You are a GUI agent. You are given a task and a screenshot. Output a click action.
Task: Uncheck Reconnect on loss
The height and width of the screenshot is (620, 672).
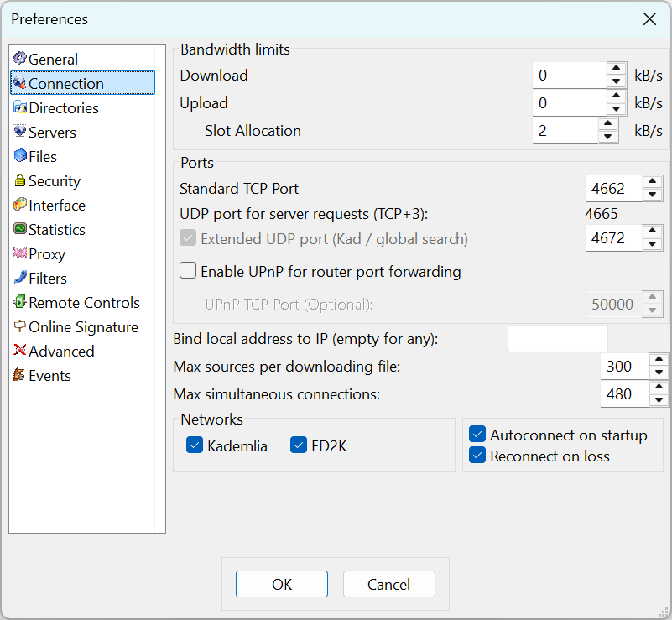click(x=477, y=455)
